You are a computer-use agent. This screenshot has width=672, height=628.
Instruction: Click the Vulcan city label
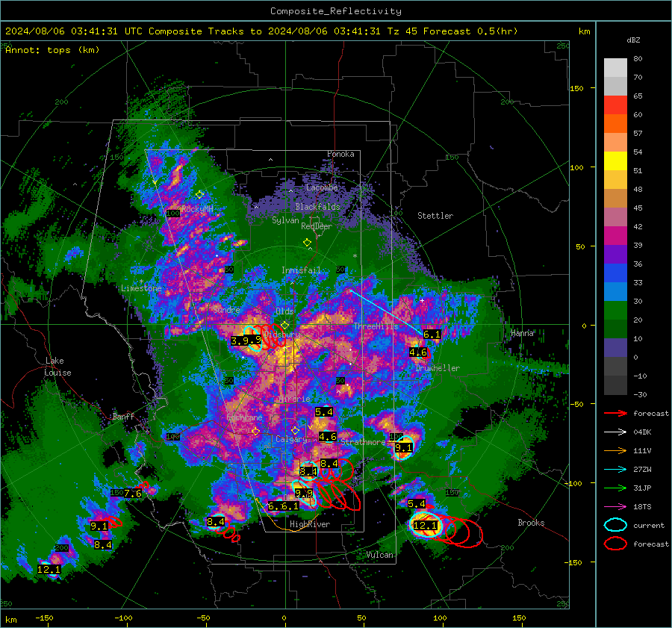point(379,555)
